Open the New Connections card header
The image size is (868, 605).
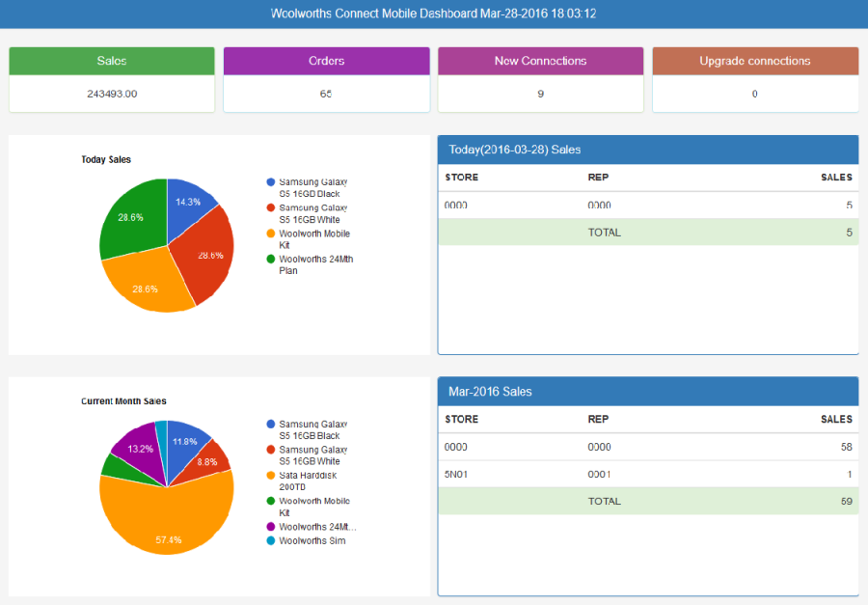click(x=540, y=61)
